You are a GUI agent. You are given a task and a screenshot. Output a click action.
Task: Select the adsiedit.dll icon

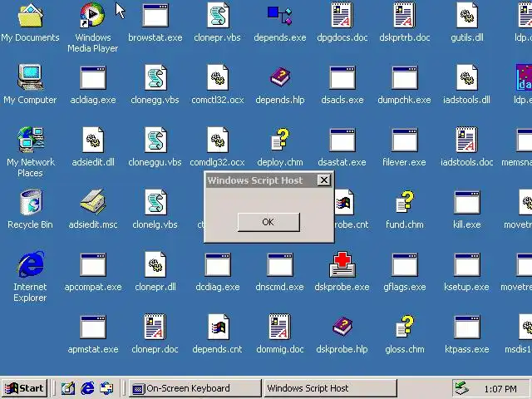pos(93,140)
